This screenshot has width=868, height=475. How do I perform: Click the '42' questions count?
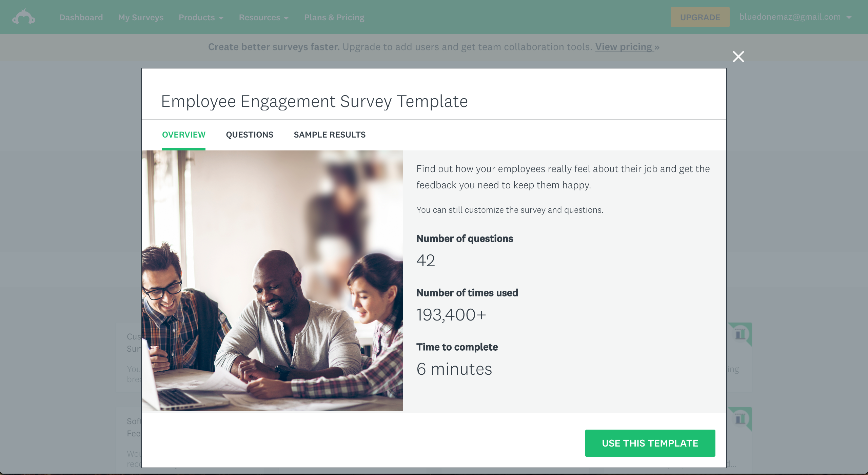(x=426, y=261)
